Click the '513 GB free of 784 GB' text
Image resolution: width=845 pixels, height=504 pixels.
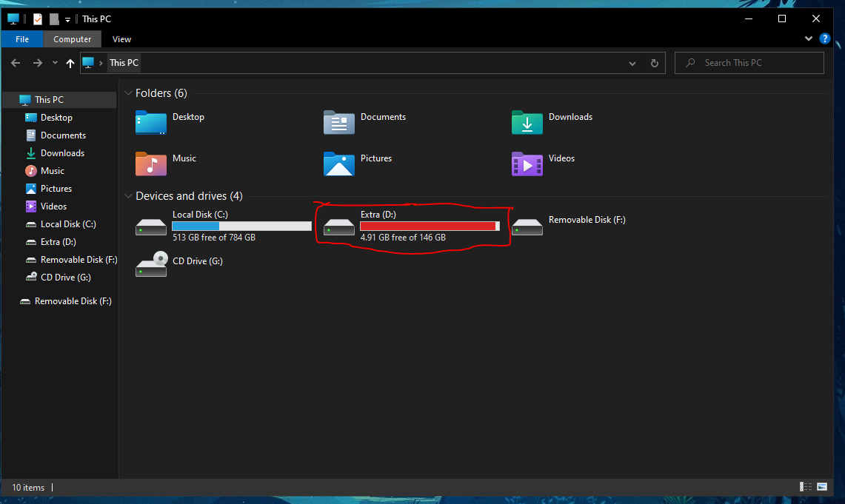[x=214, y=238]
